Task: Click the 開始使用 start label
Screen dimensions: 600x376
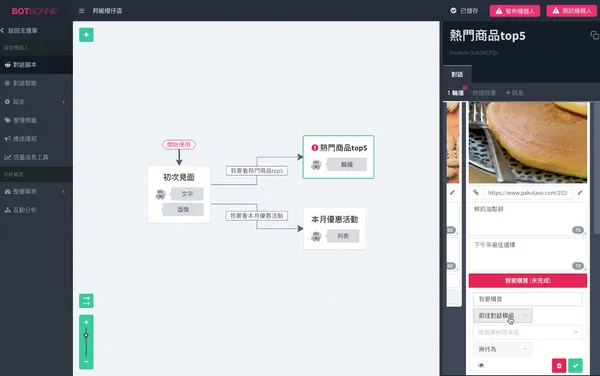Action: [179, 145]
